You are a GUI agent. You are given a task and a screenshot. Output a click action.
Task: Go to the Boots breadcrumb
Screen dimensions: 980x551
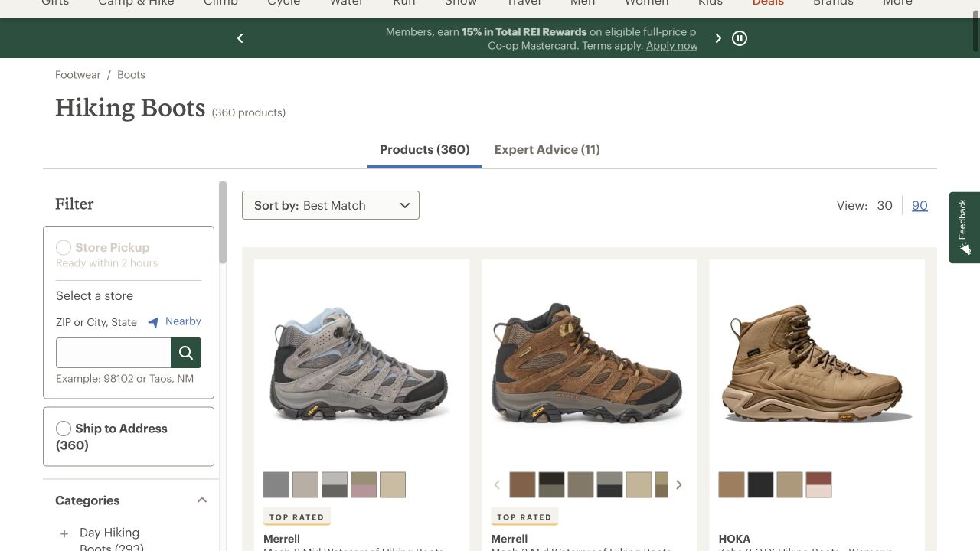pyautogui.click(x=131, y=75)
